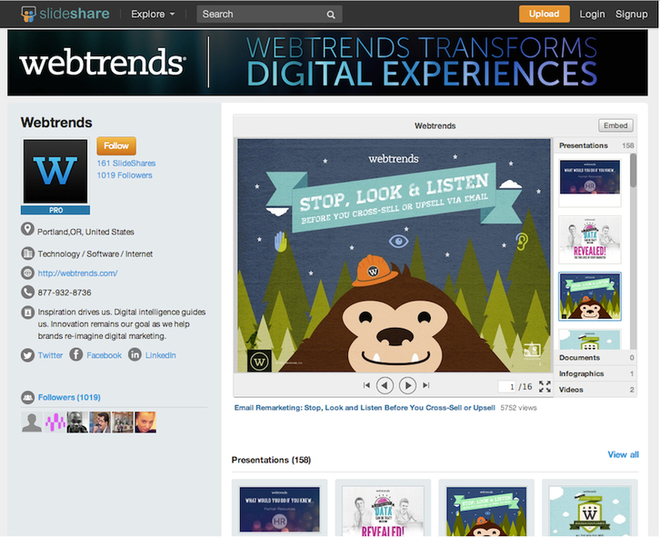Click the search magnifier icon
This screenshot has height=537, width=660.
331,14
